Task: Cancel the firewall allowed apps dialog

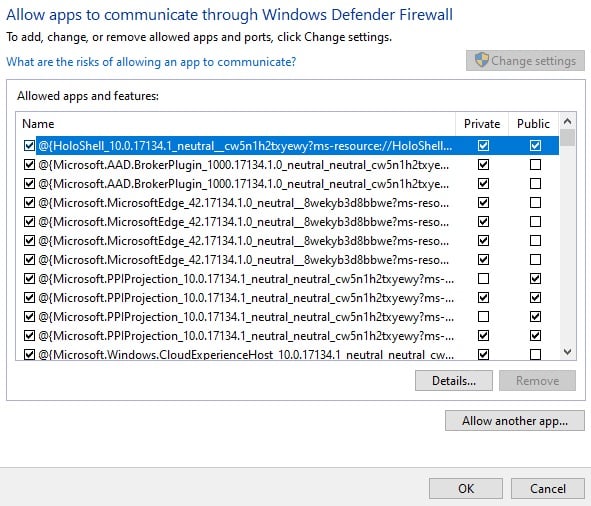Action: pos(548,489)
